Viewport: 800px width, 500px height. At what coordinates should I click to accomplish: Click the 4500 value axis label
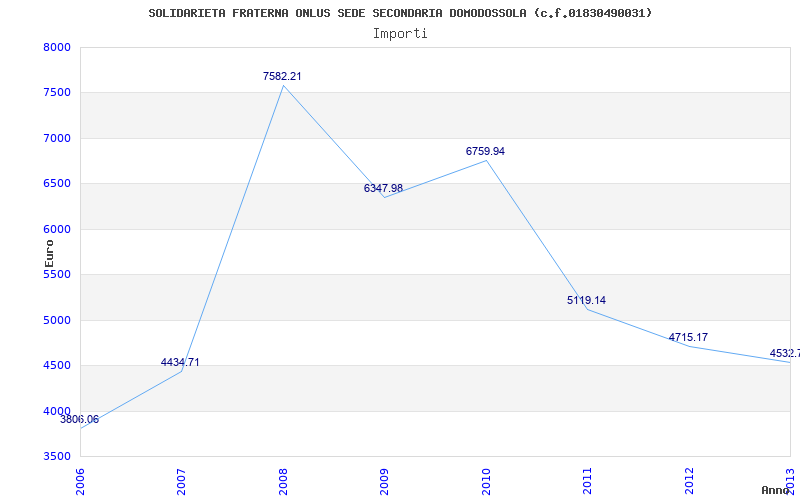57,366
